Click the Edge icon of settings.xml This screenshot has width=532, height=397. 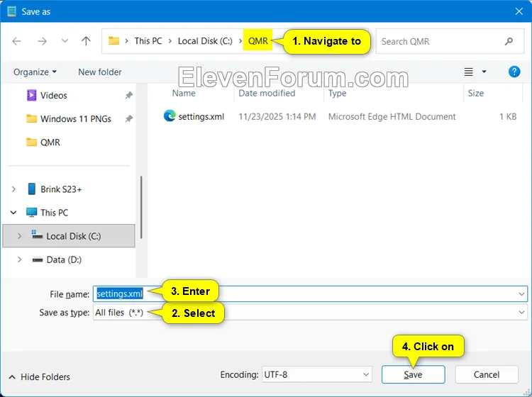click(x=170, y=116)
